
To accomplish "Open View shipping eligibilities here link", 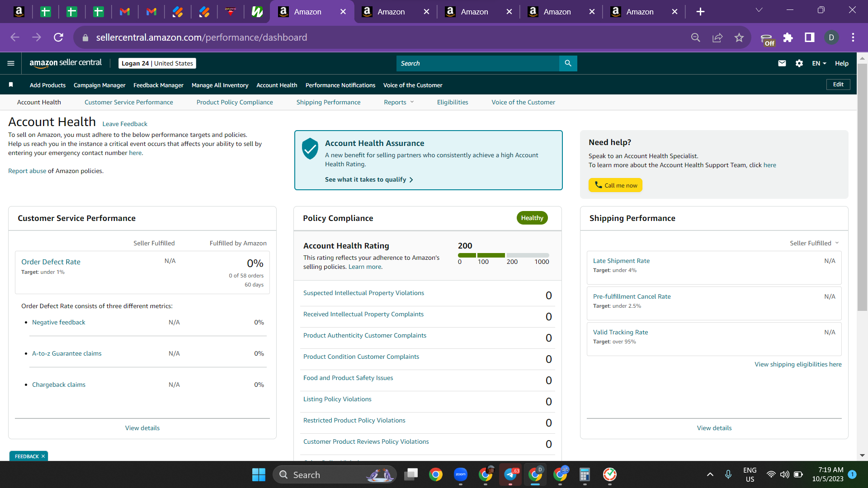I will [x=798, y=365].
